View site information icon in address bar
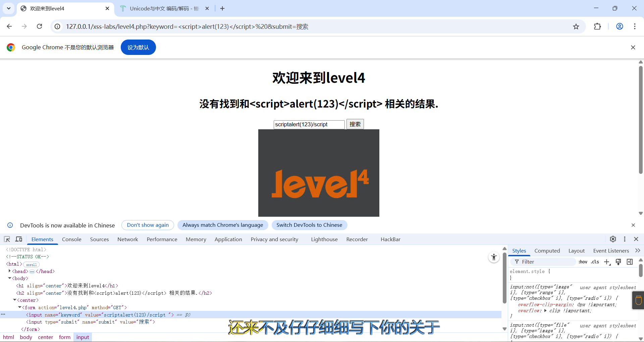This screenshot has height=342, width=644. pyautogui.click(x=58, y=26)
